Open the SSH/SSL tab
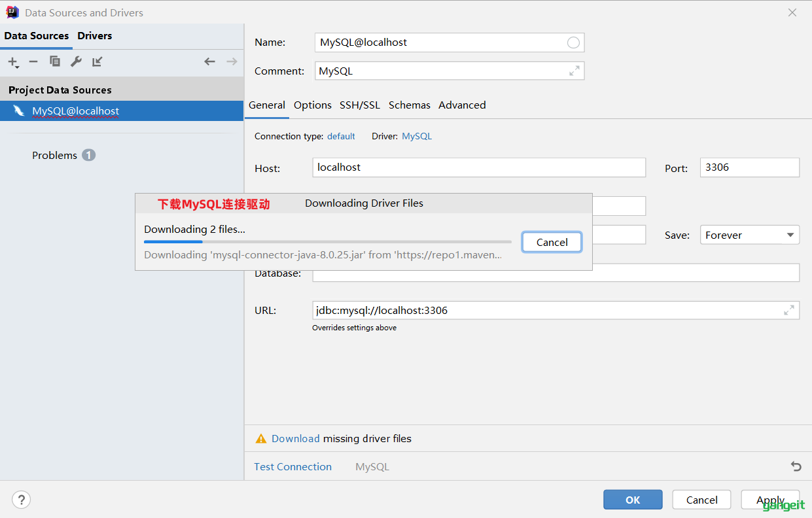This screenshot has width=812, height=518. point(360,105)
